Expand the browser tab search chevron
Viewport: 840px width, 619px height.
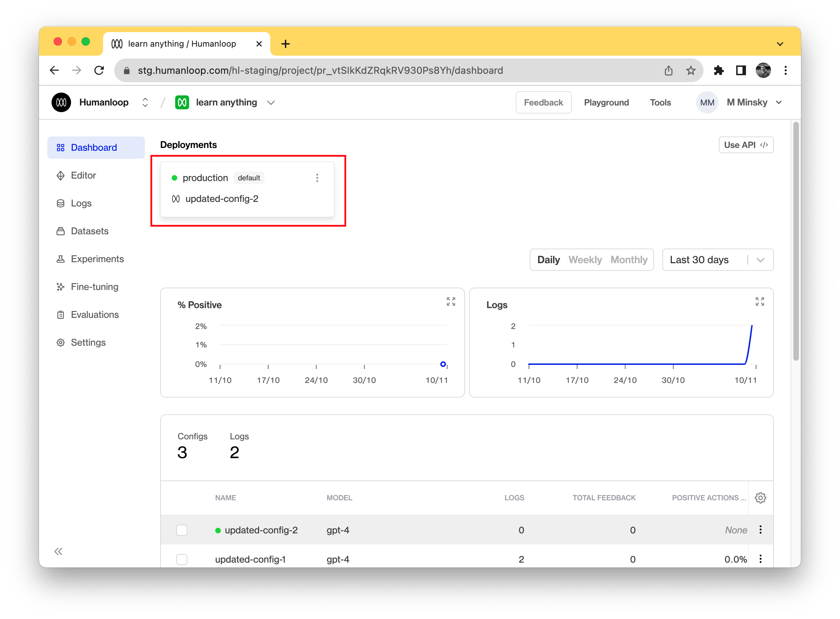coord(780,44)
